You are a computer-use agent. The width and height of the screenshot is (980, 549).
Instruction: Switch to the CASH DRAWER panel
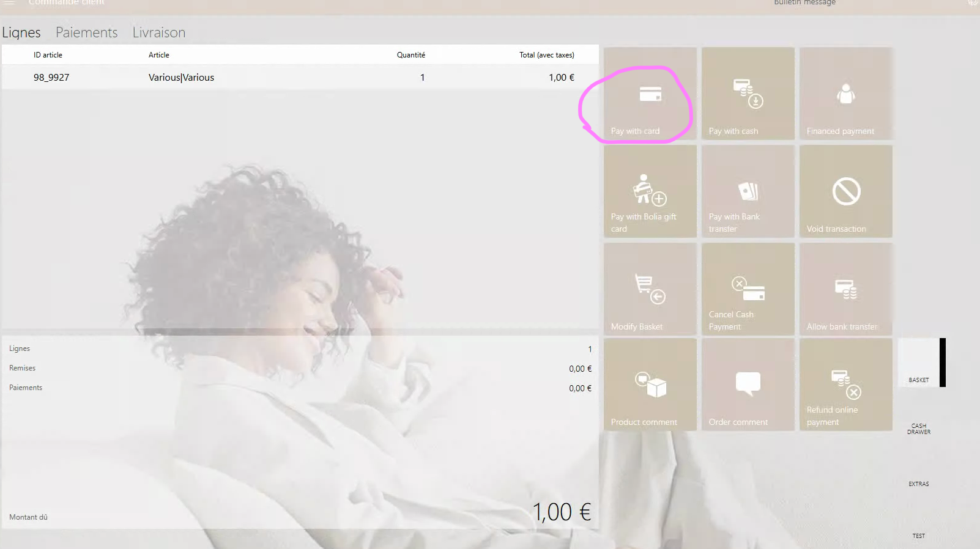918,428
